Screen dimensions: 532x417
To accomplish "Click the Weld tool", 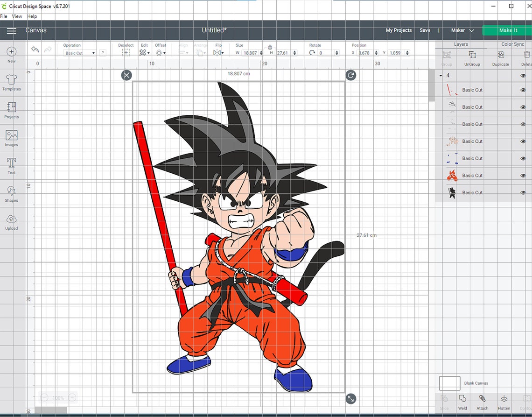I will (462, 402).
